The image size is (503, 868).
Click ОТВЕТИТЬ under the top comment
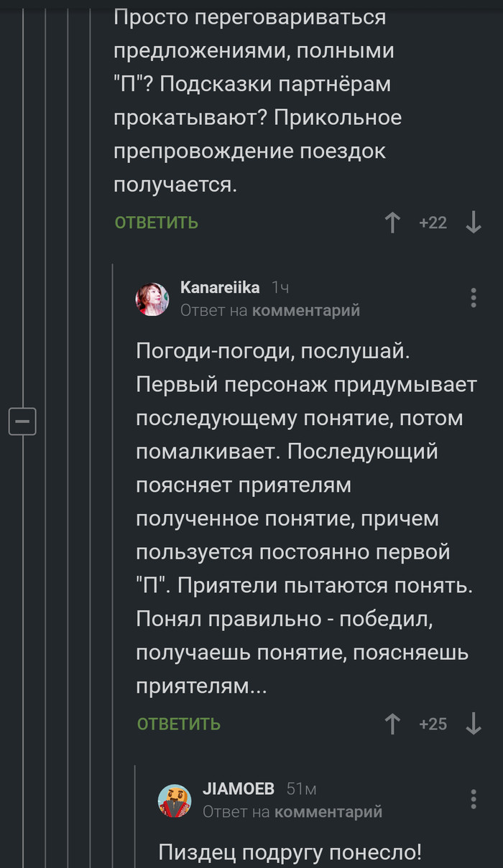(155, 223)
